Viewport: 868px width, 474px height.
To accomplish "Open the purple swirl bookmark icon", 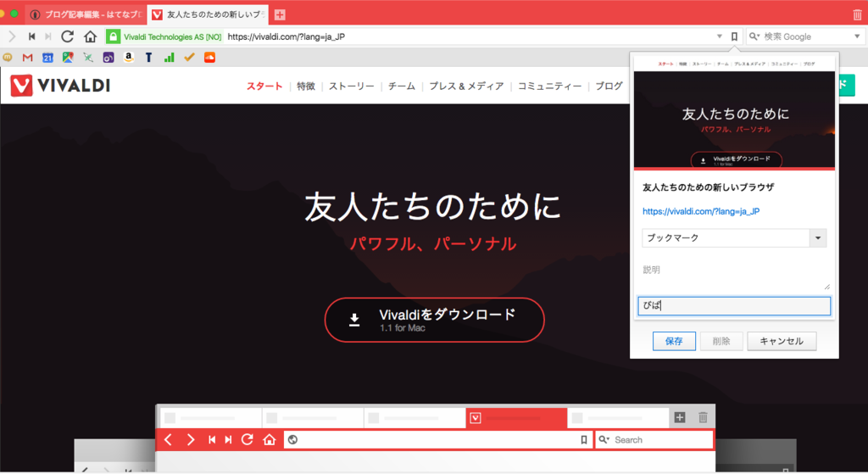I will (108, 57).
